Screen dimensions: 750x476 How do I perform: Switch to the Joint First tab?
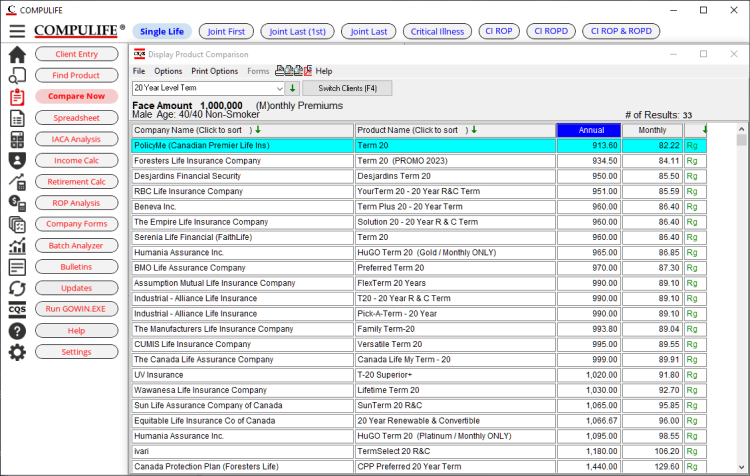(x=226, y=32)
